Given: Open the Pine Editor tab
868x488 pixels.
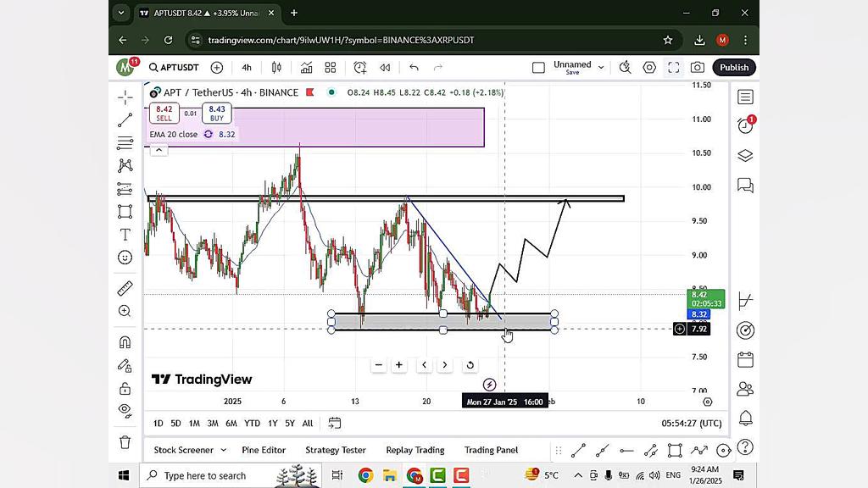Looking at the screenshot, I should click(x=264, y=450).
